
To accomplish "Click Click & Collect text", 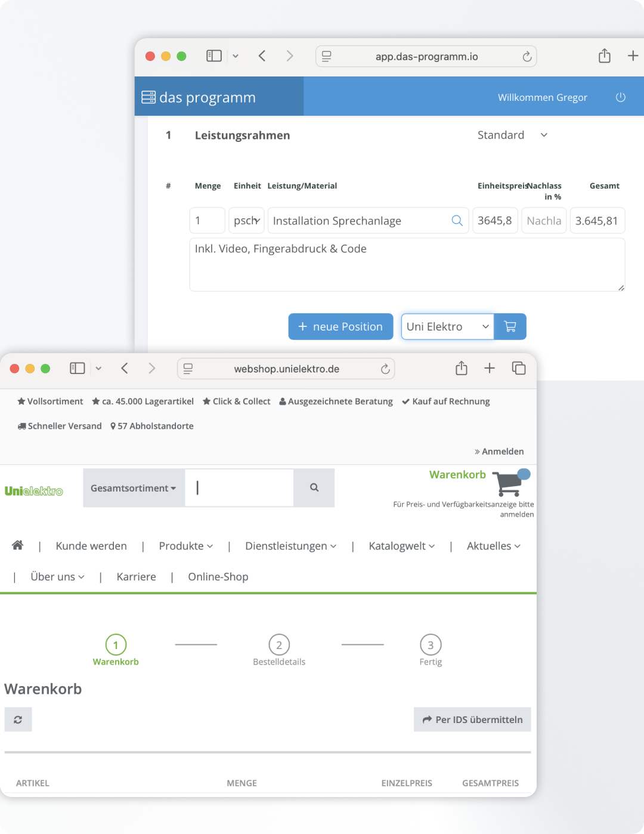I will tap(241, 401).
